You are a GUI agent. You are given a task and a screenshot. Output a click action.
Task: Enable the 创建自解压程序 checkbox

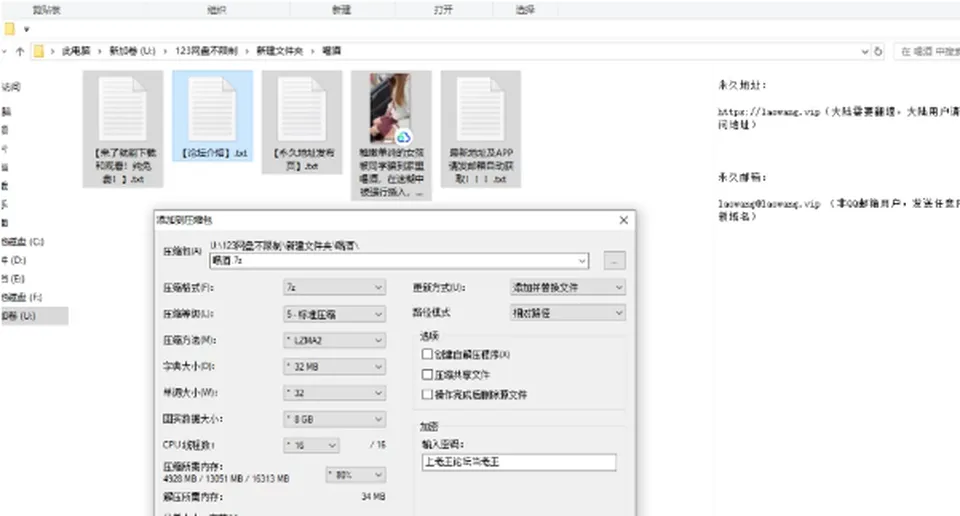point(427,354)
